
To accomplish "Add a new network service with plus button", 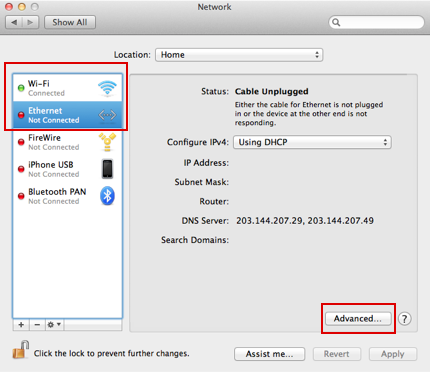I will 21,325.
